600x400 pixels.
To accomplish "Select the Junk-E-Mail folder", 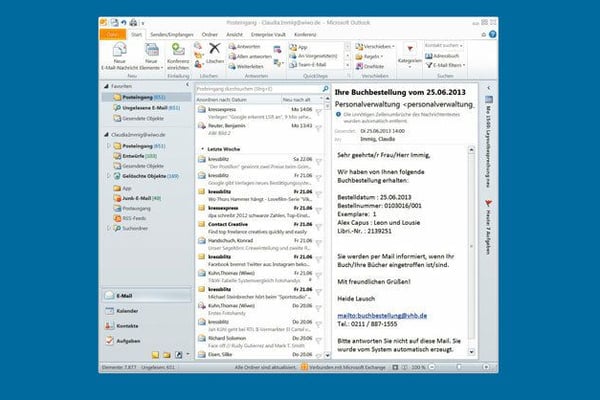I will pyautogui.click(x=138, y=197).
